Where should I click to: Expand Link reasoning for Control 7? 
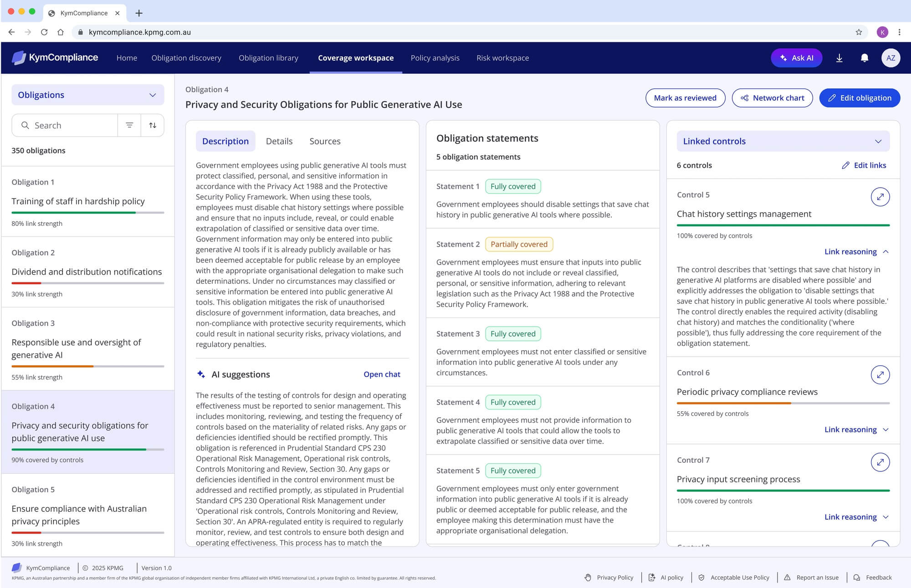856,517
